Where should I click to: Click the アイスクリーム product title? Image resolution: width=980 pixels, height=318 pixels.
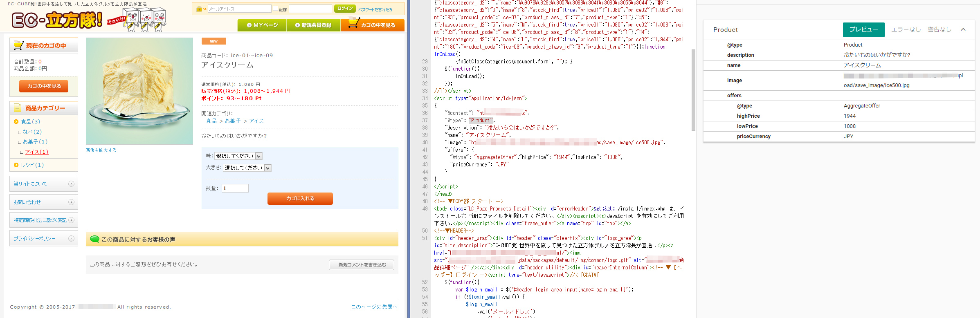pos(227,65)
